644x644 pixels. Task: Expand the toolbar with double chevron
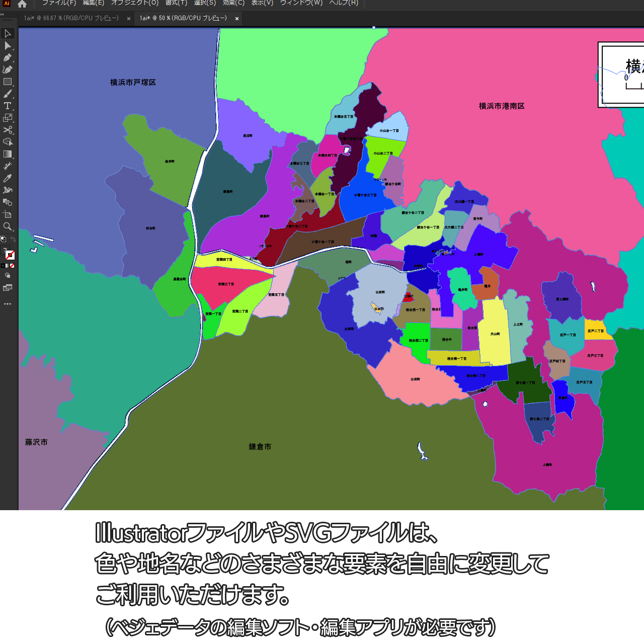pyautogui.click(x=3, y=15)
